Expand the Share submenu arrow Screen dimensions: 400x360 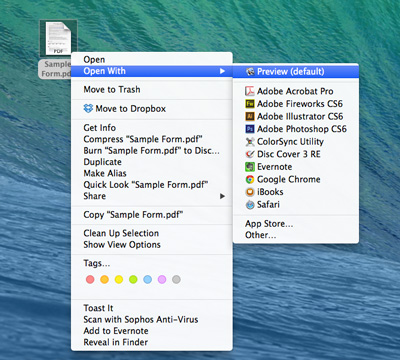pos(222,196)
